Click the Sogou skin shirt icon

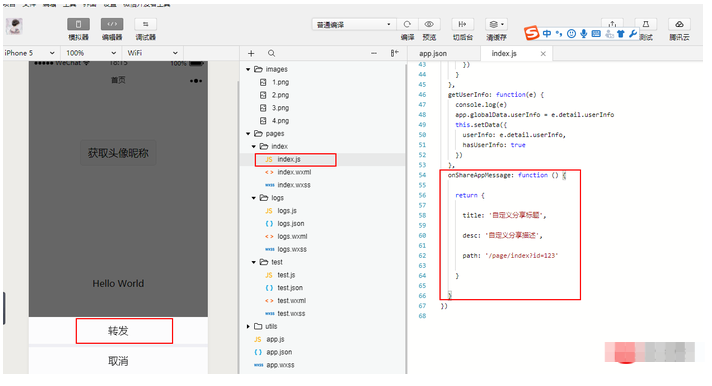tap(621, 34)
